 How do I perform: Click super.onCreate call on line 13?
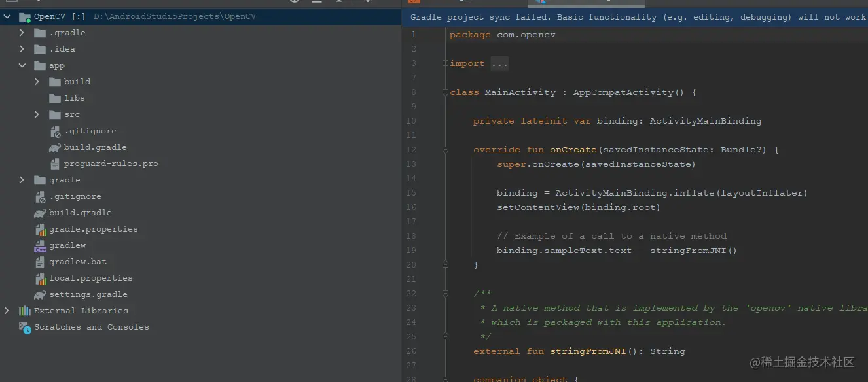(596, 164)
